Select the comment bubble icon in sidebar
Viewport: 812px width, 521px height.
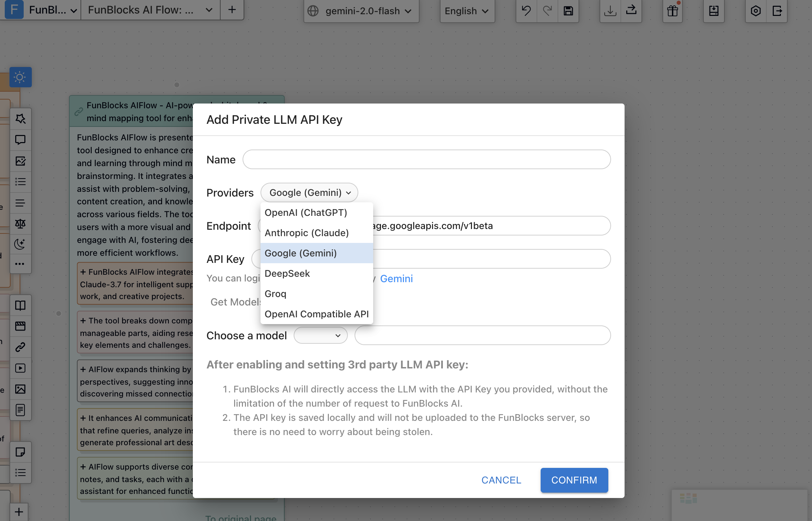(x=20, y=140)
